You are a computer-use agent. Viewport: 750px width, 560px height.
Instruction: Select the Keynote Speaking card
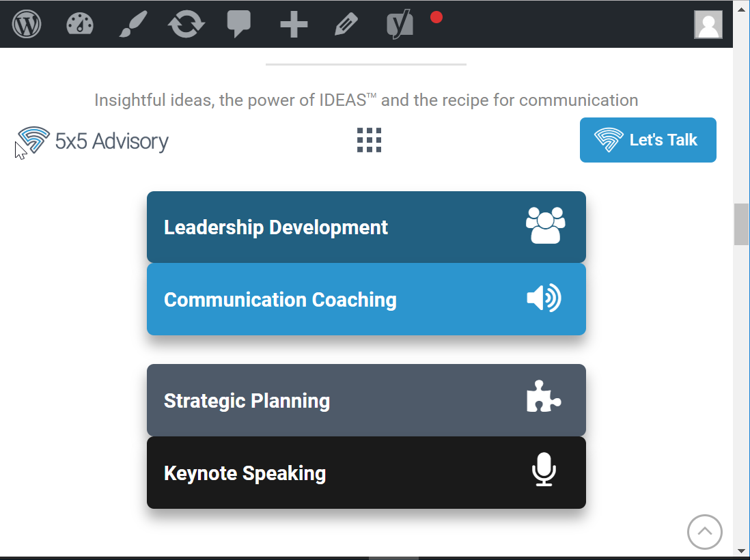coord(366,473)
